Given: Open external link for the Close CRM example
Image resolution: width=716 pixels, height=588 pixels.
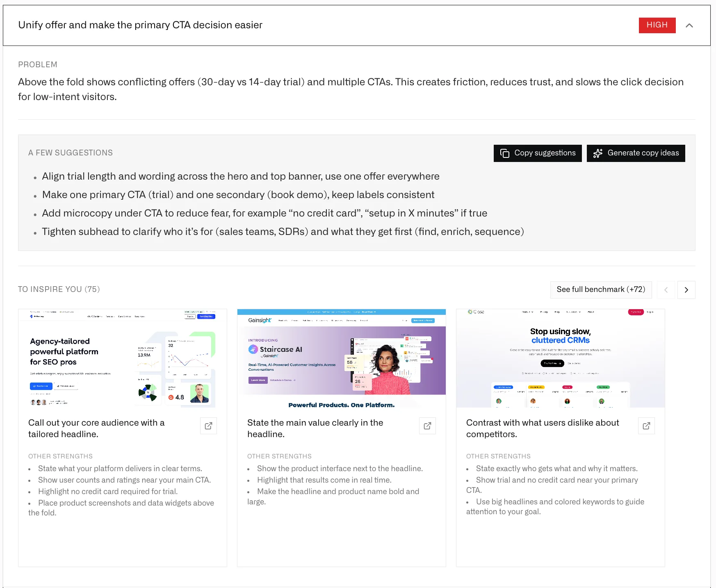Looking at the screenshot, I should tap(646, 426).
